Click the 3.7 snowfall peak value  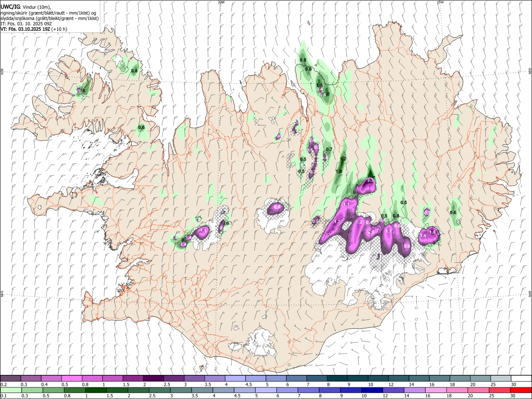tap(371, 179)
